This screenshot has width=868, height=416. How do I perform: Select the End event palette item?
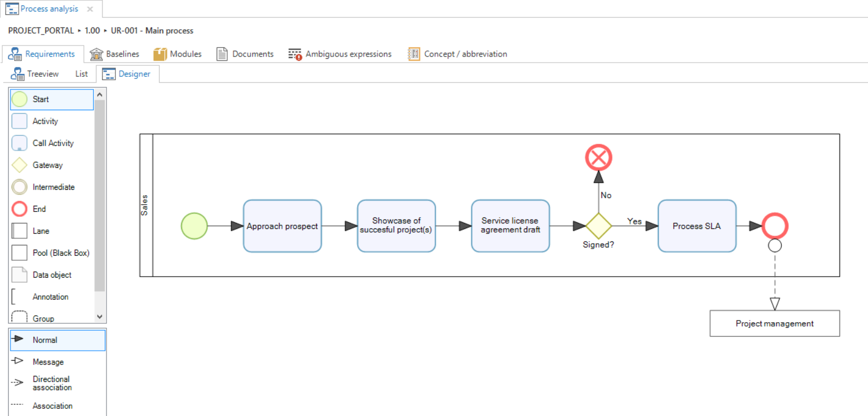(39, 209)
